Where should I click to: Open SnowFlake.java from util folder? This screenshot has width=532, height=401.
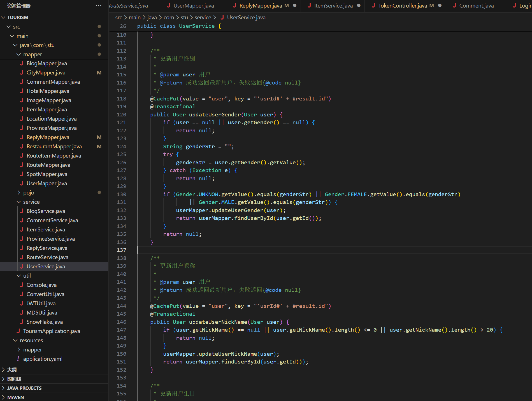click(x=45, y=322)
